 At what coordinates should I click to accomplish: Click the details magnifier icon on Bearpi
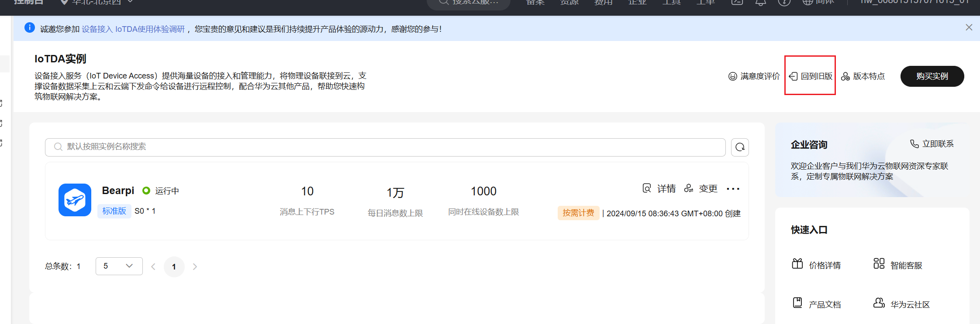click(x=647, y=188)
